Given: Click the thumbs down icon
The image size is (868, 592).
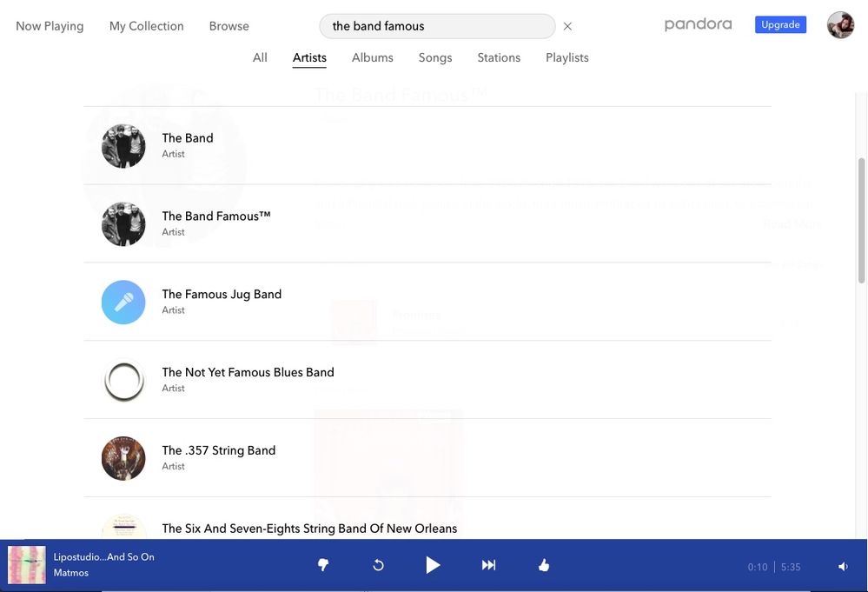Looking at the screenshot, I should pos(323,565).
